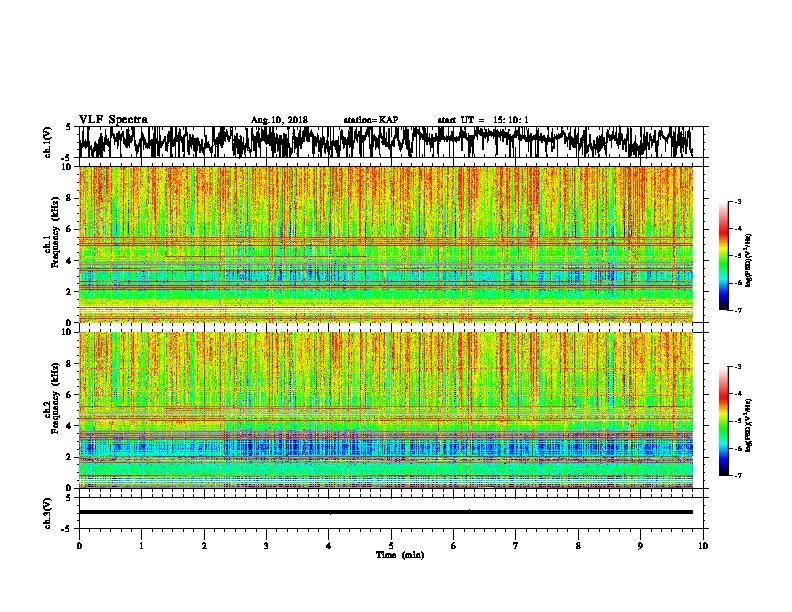The width and height of the screenshot is (792, 612).
Task: Click time axis tick label "9"
Action: coord(640,546)
